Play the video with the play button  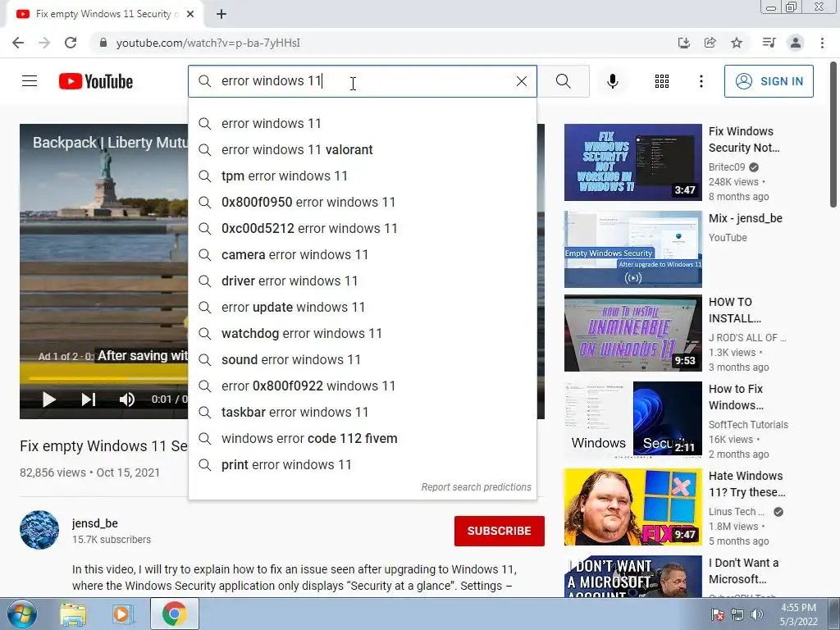tap(48, 399)
